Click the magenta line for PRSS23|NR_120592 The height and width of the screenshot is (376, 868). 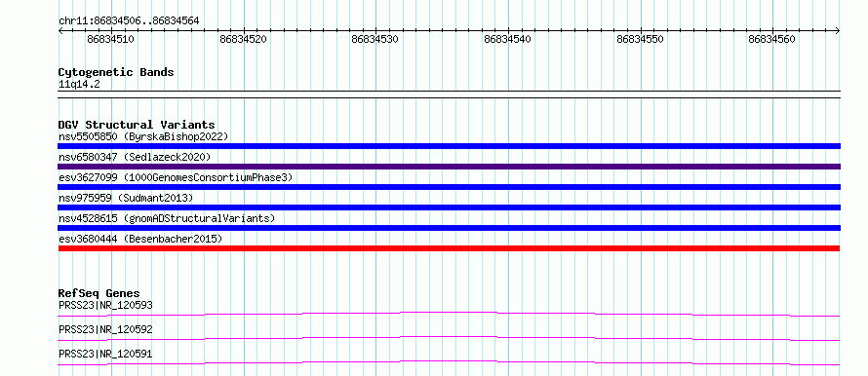click(x=449, y=338)
